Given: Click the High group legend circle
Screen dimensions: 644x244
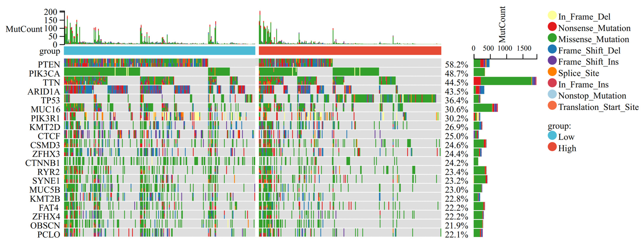Looking at the screenshot, I should pyautogui.click(x=552, y=147).
